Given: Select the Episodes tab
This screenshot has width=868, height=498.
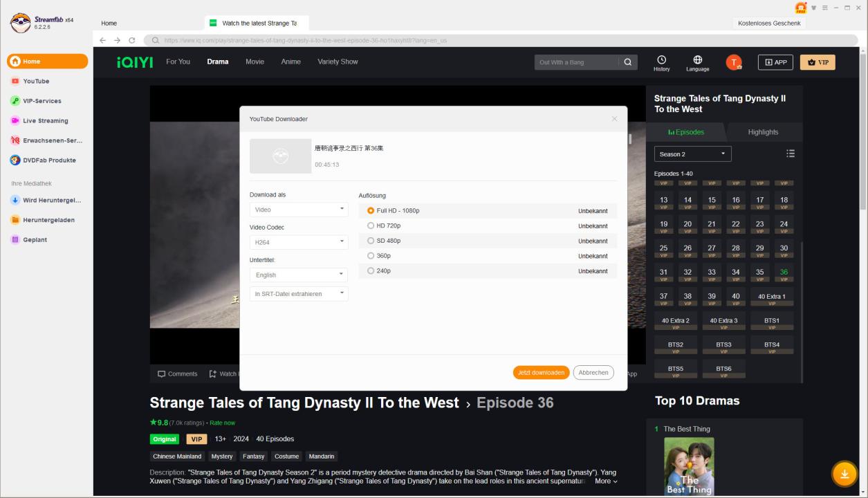Looking at the screenshot, I should pos(686,132).
